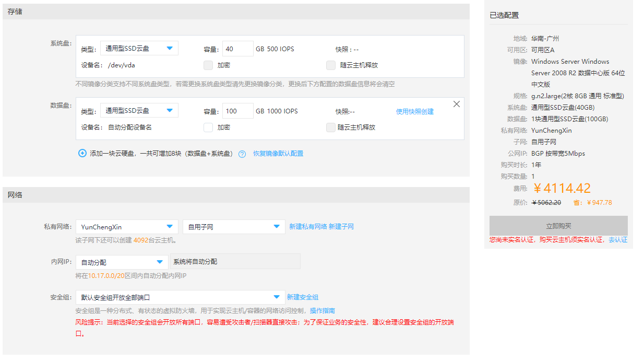644x360 pixels.
Task: Open data disk type dropdown
Action: coord(139,111)
